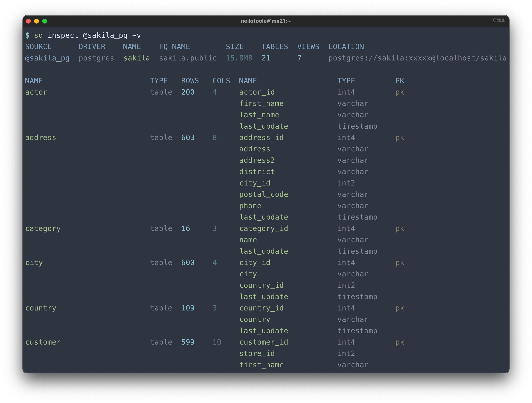Screen dimensions: 532x403
Task: Click the yellow minimize window button
Action: [x=36, y=21]
